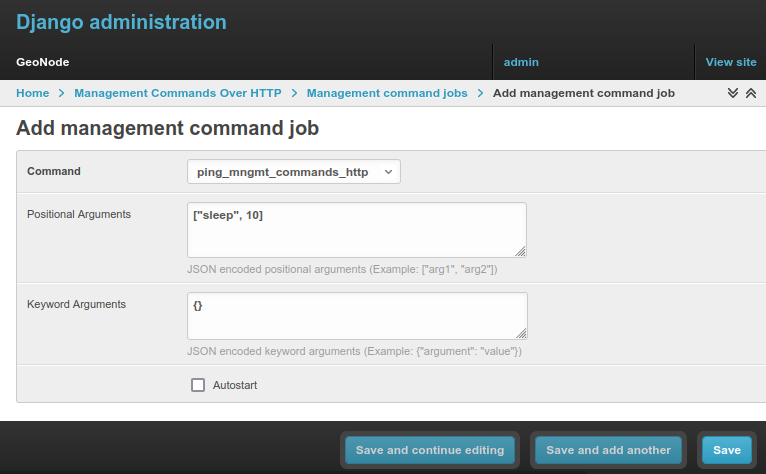Viewport: 766px width, 474px height.
Task: Click the expand-all double chevron down icon
Action: (x=733, y=93)
